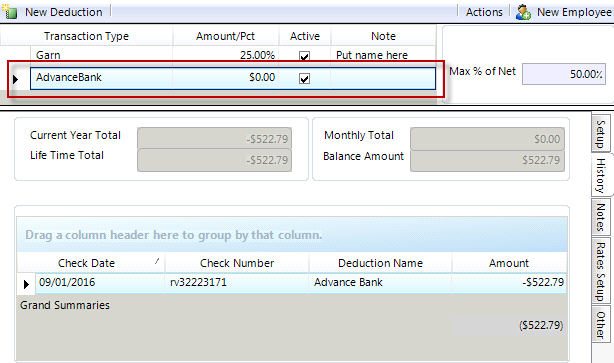Switch to the History tab
This screenshot has height=363, width=614.
tap(600, 175)
